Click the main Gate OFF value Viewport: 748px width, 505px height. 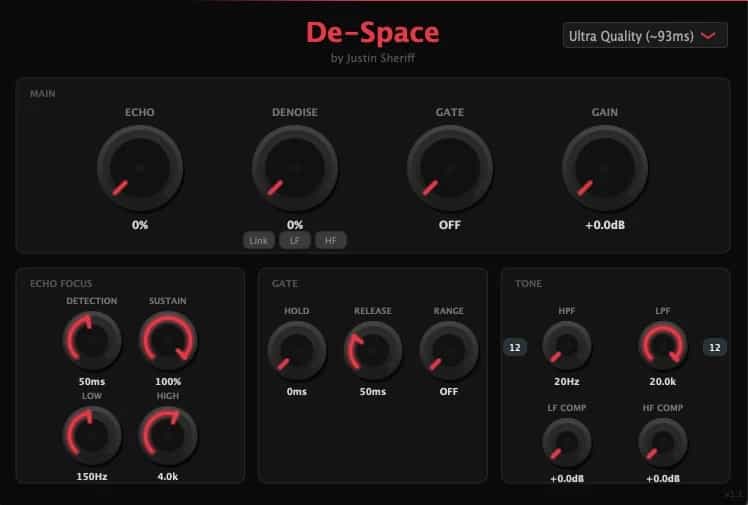(x=450, y=225)
